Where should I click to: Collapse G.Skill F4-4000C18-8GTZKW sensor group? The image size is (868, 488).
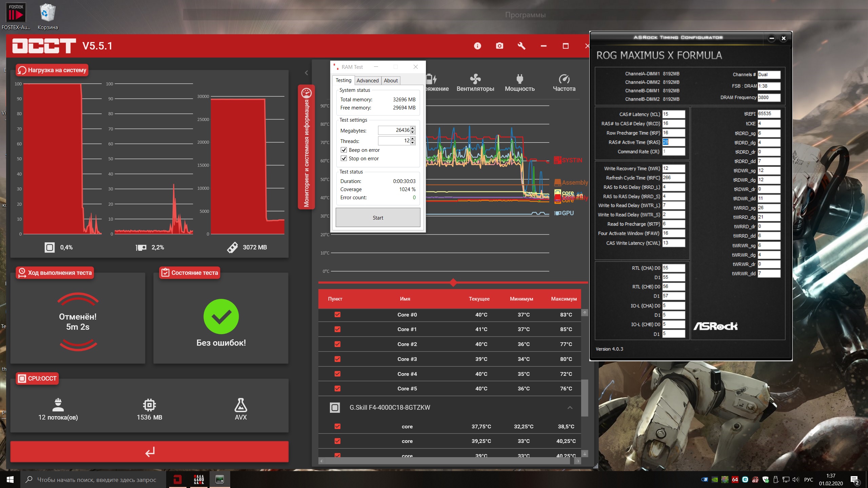[x=570, y=408]
